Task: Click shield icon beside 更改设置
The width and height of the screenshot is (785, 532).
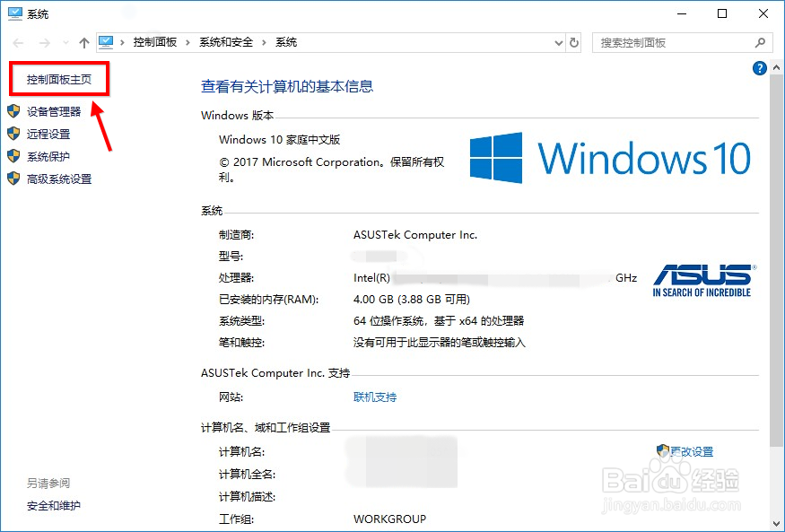Action: (x=663, y=451)
